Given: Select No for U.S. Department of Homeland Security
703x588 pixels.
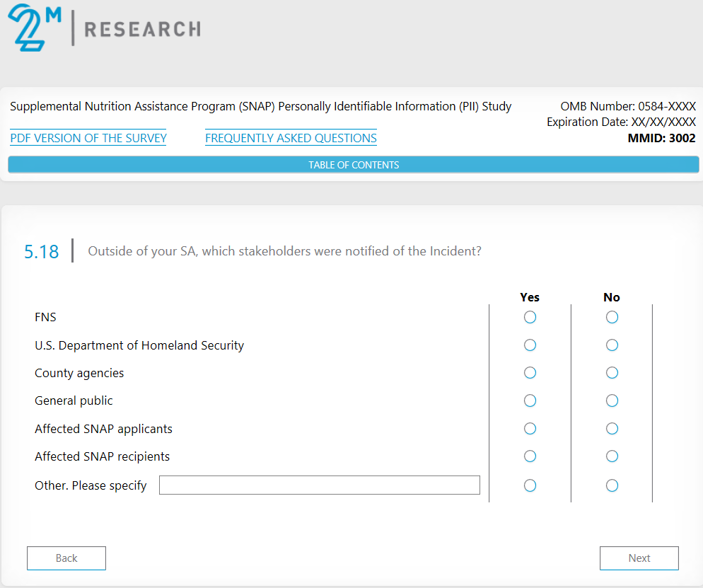Looking at the screenshot, I should click(x=612, y=345).
